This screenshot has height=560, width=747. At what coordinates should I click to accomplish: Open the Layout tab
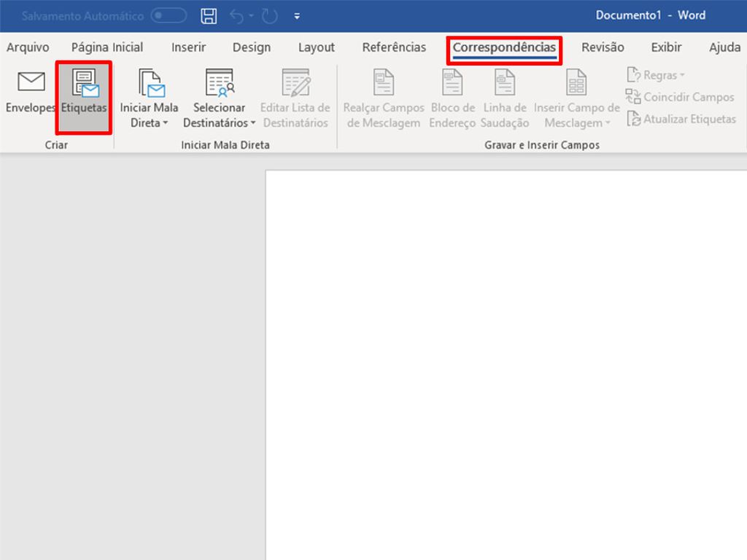click(317, 47)
